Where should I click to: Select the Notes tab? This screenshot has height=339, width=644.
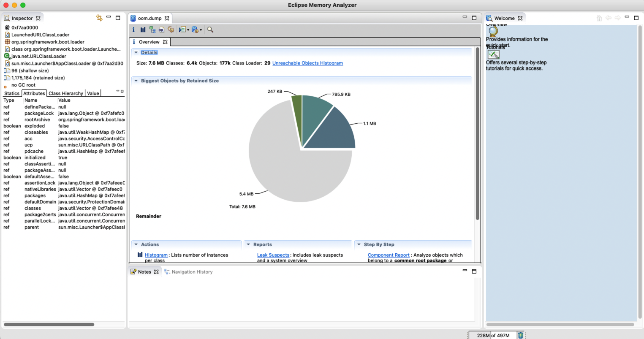[x=144, y=272]
